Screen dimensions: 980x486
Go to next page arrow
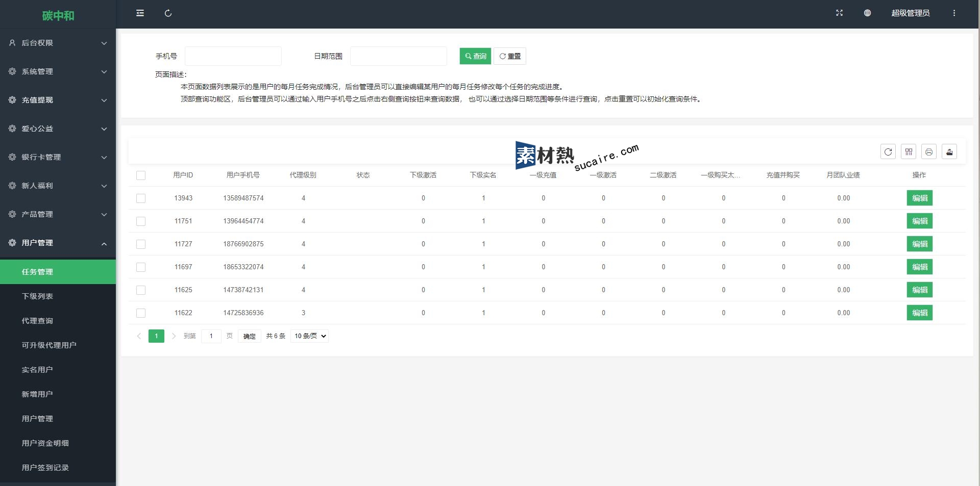174,336
